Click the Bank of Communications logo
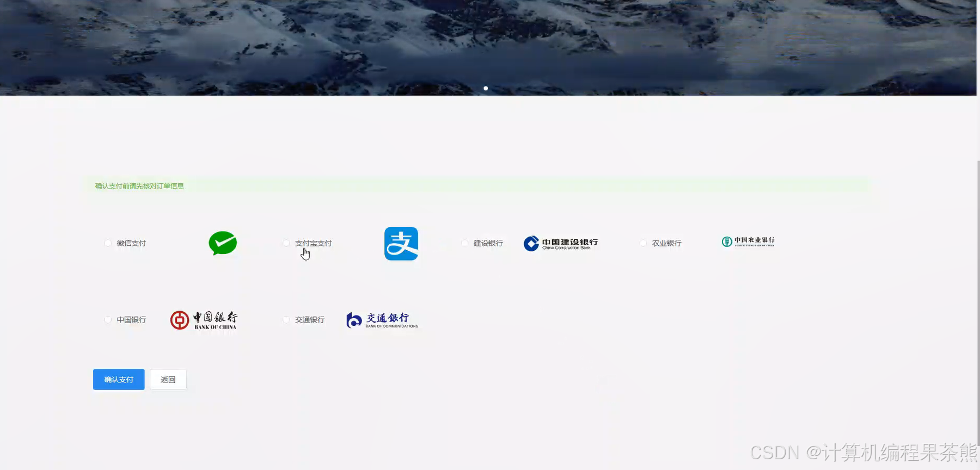 (382, 320)
